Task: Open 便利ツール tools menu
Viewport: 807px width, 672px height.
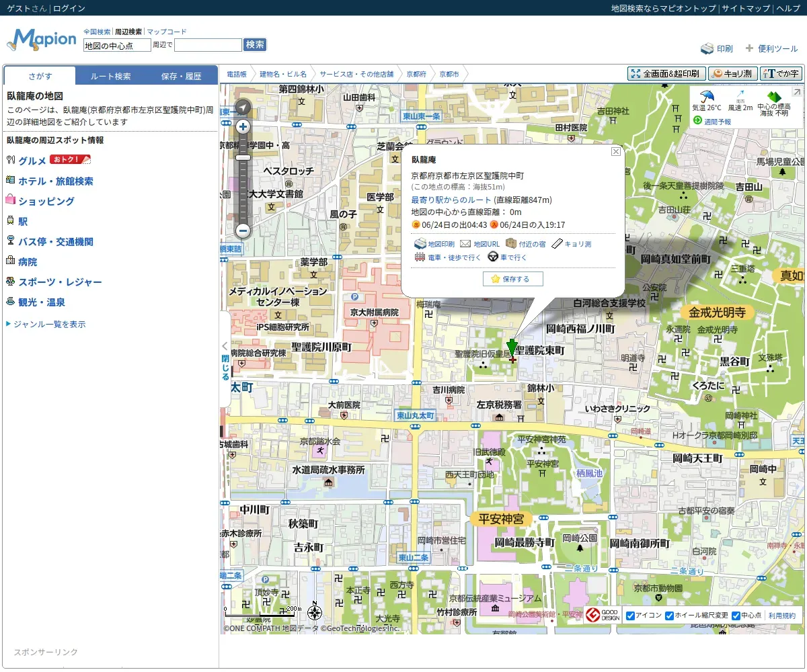Action: coord(771,49)
